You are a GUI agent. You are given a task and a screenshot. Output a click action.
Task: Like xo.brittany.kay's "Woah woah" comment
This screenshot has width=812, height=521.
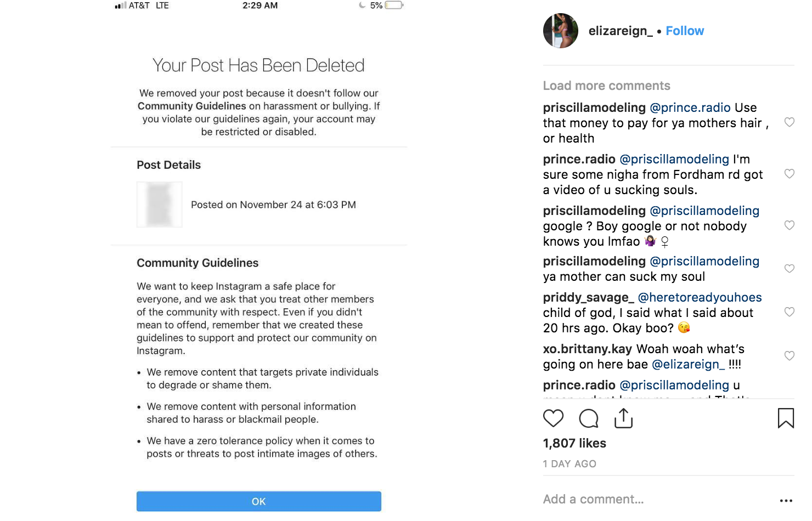(790, 356)
